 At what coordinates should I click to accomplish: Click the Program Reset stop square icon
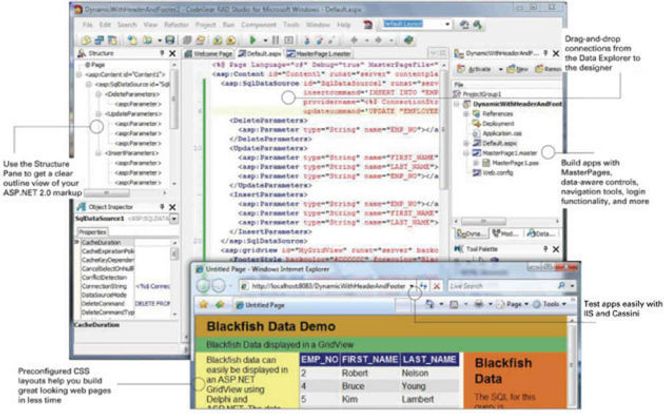click(x=289, y=40)
